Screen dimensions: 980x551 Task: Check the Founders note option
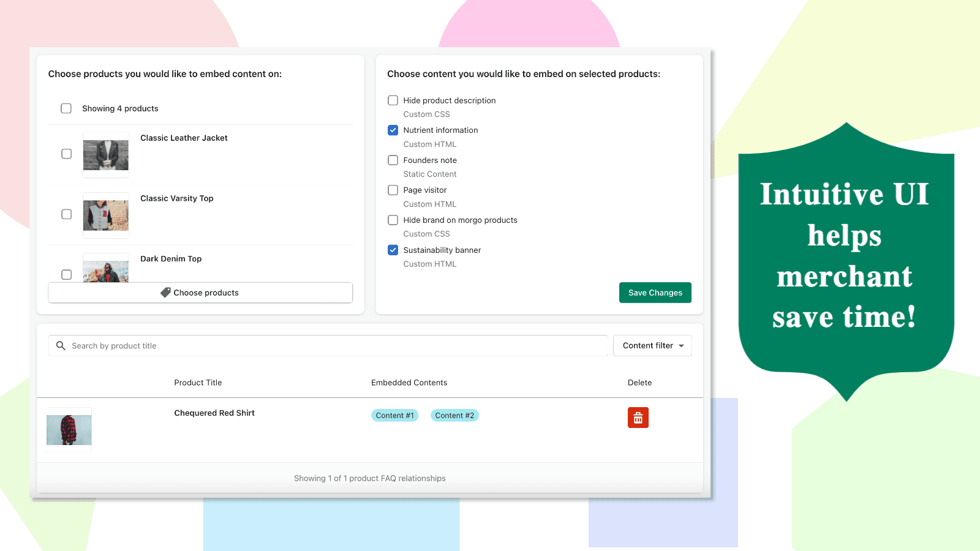click(x=393, y=160)
